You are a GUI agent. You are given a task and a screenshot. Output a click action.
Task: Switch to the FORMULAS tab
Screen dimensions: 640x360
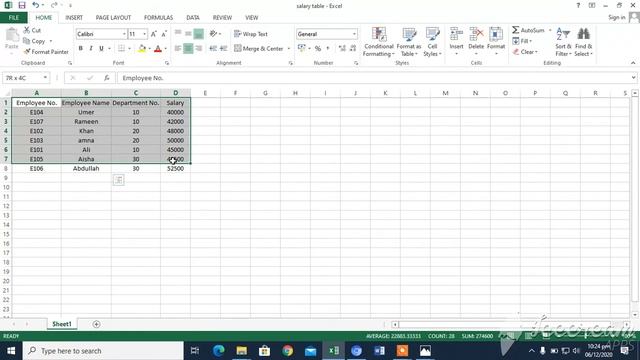[158, 18]
